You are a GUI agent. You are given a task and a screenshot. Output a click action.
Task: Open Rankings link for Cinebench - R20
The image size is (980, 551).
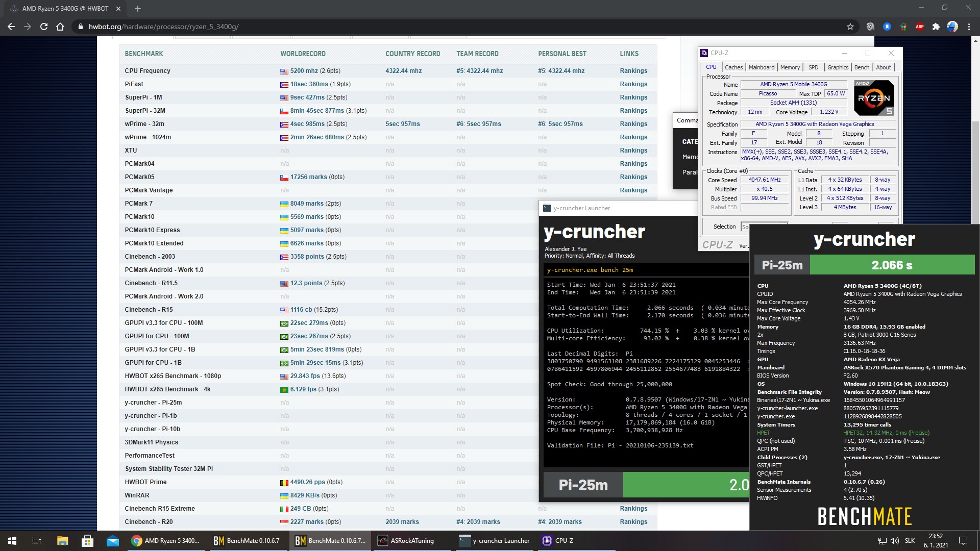pos(633,522)
